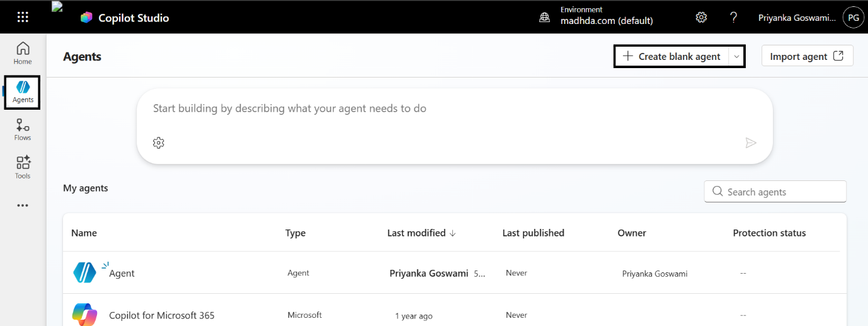
Task: Sort by the Type column header
Action: (295, 233)
